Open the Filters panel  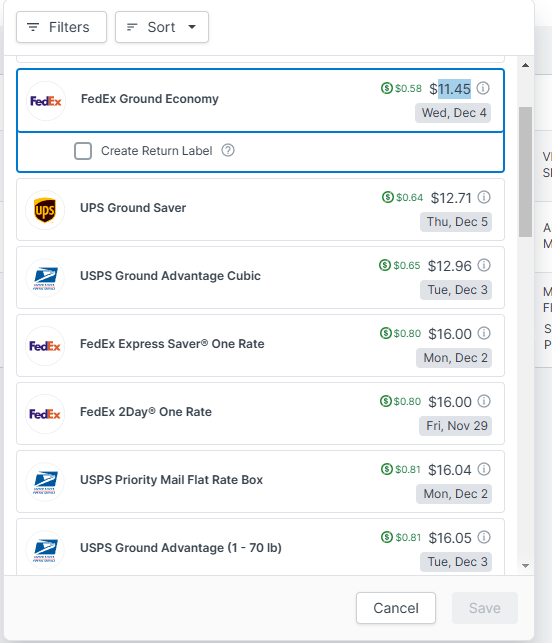tap(62, 27)
